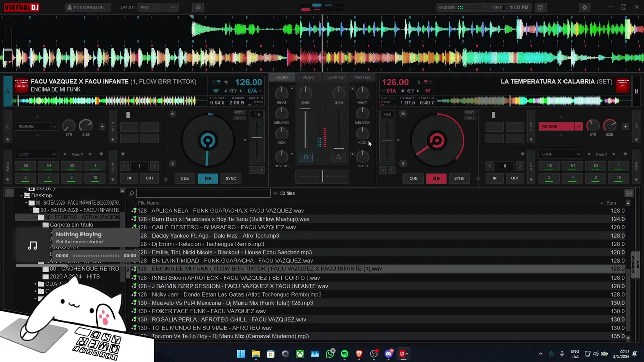Click left deck album art thumbnail
The height and width of the screenshot is (362, 644).
tap(21, 85)
